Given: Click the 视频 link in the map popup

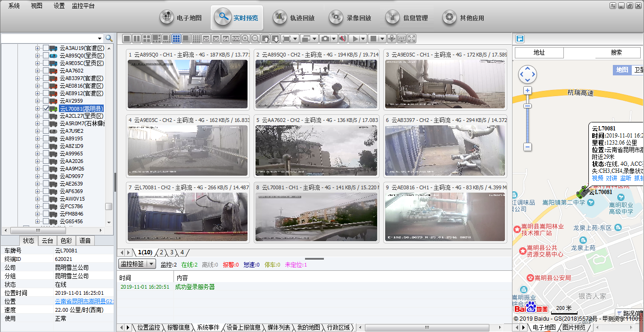Looking at the screenshot, I should pyautogui.click(x=598, y=178).
